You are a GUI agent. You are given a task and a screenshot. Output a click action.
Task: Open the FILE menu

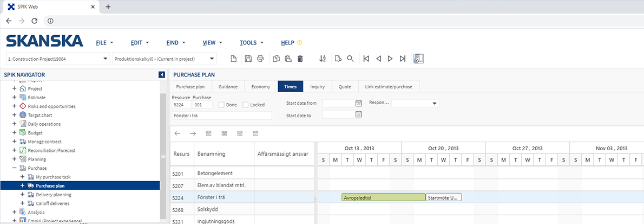pyautogui.click(x=104, y=43)
